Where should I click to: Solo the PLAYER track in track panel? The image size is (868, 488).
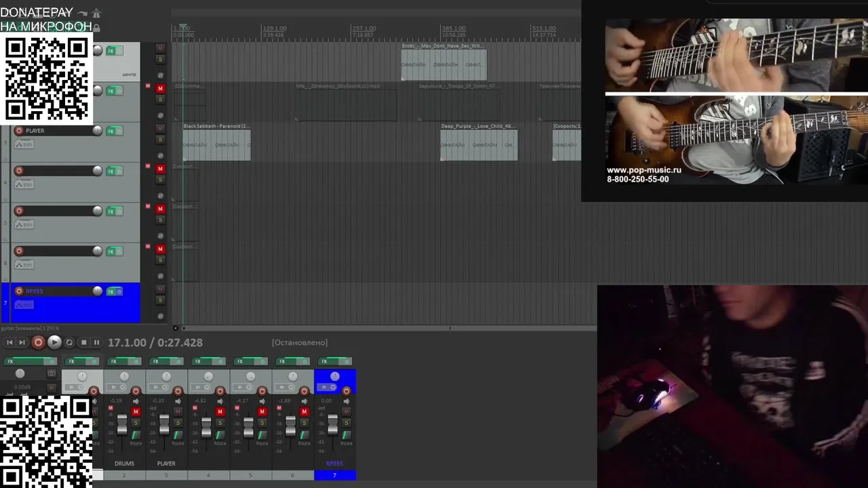(161, 140)
